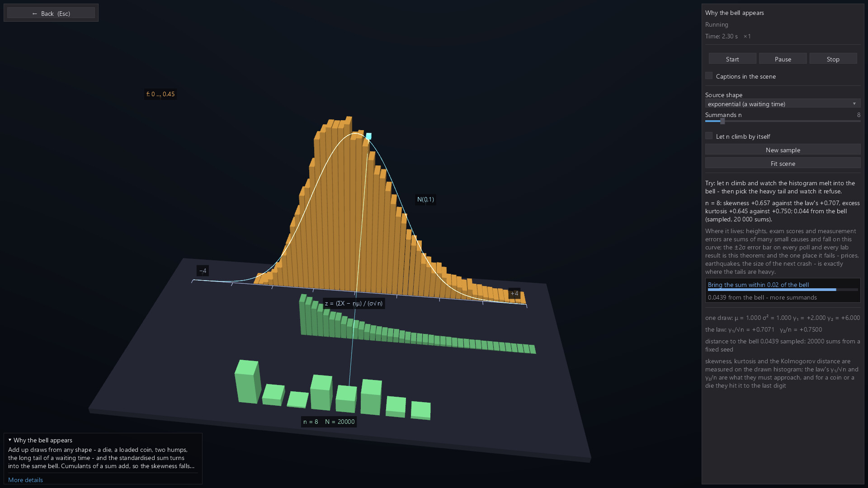
Task: Pause the running simulation
Action: (783, 59)
